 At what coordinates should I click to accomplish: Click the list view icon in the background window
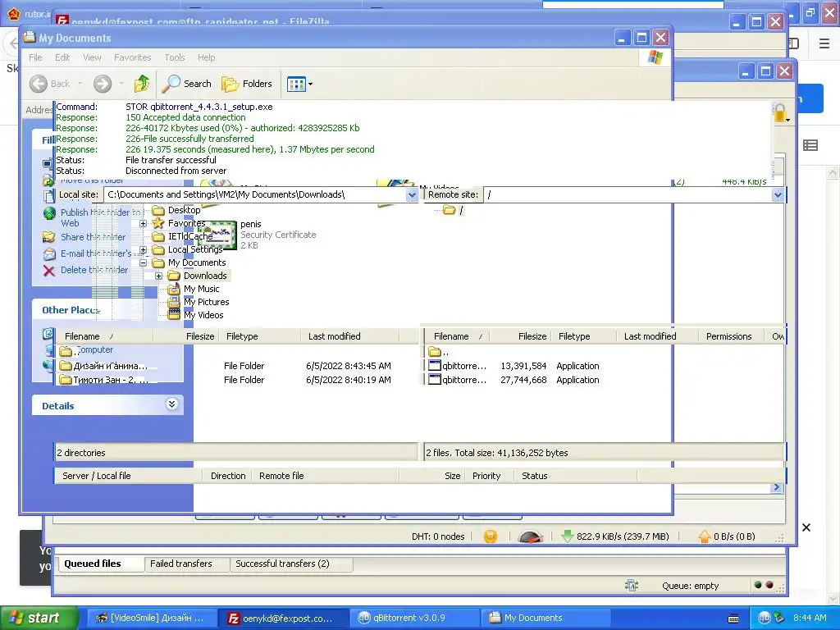click(x=810, y=144)
